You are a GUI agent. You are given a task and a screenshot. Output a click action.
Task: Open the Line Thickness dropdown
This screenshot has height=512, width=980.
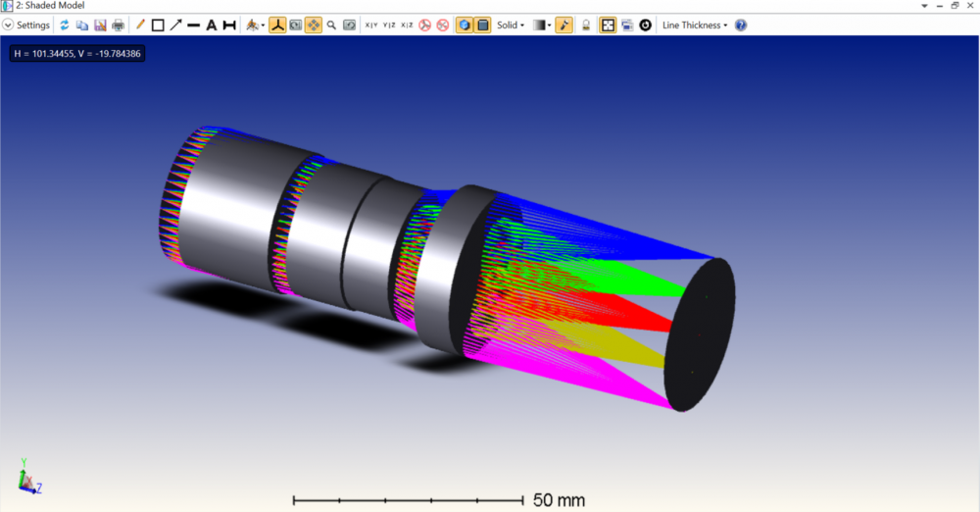click(x=695, y=25)
